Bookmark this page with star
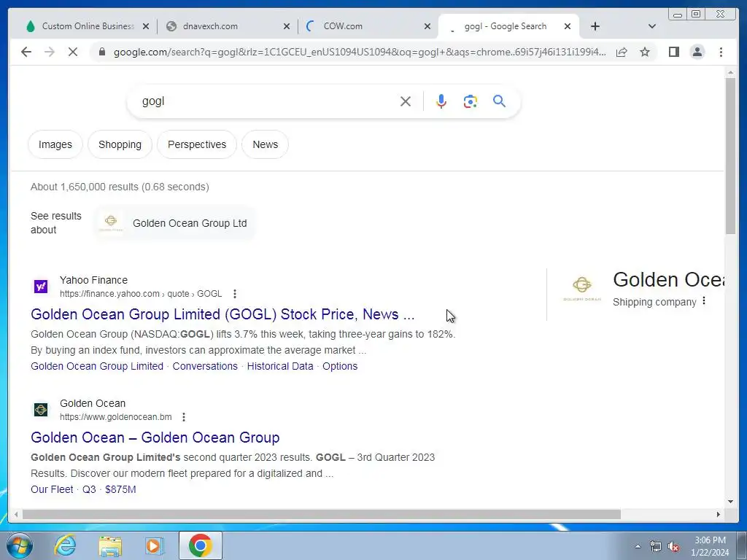747x560 pixels. pyautogui.click(x=645, y=52)
